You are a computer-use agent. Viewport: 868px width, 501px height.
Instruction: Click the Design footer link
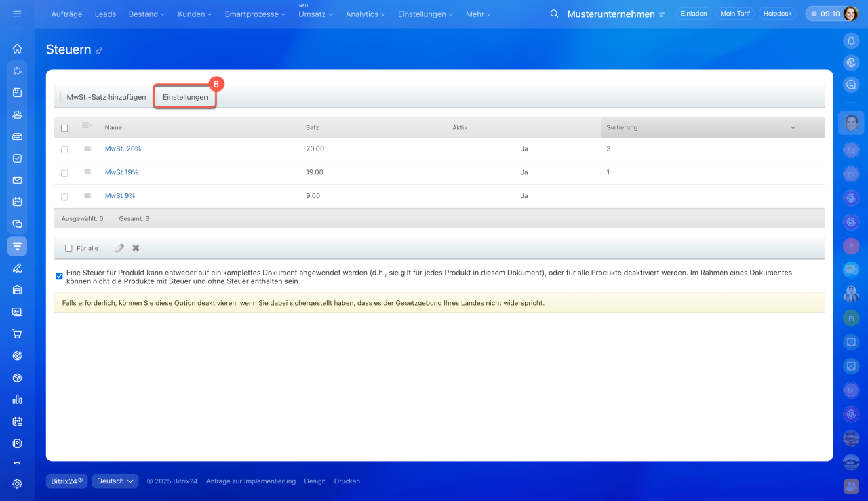coord(315,481)
